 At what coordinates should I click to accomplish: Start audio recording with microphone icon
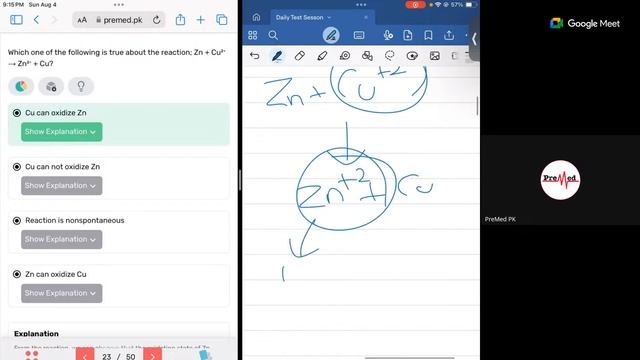[x=388, y=36]
